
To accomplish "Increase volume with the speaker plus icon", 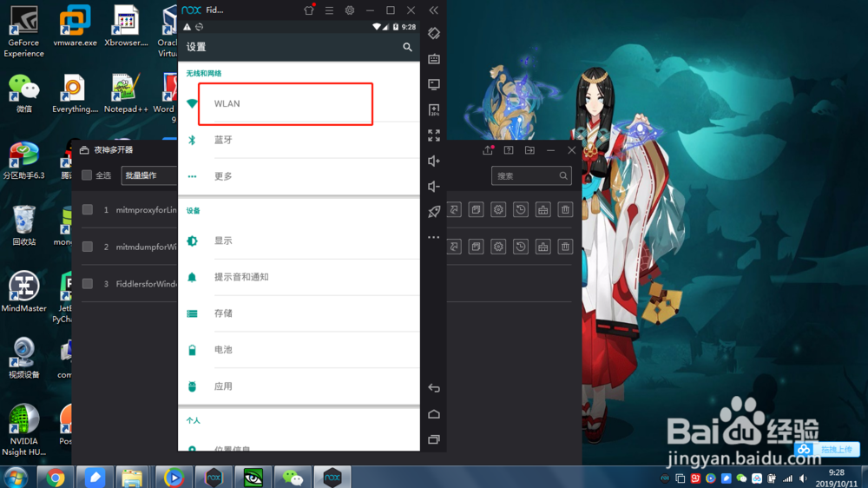I will 434,161.
